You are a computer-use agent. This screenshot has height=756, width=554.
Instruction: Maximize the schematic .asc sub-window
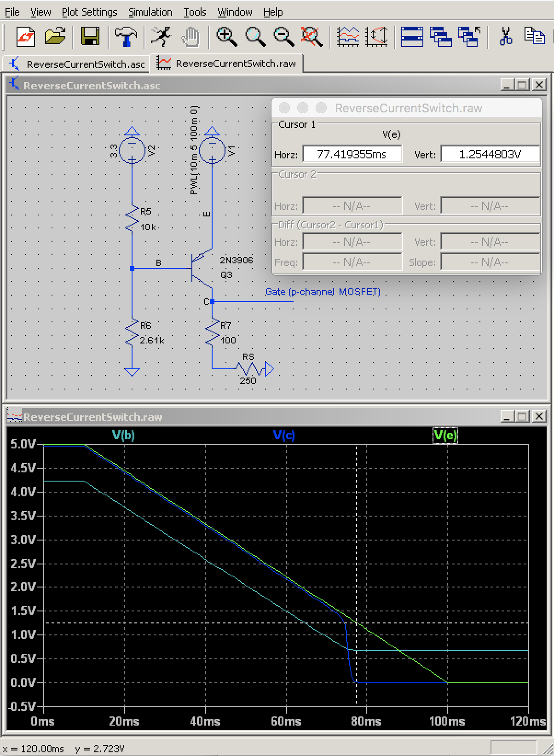[522, 85]
